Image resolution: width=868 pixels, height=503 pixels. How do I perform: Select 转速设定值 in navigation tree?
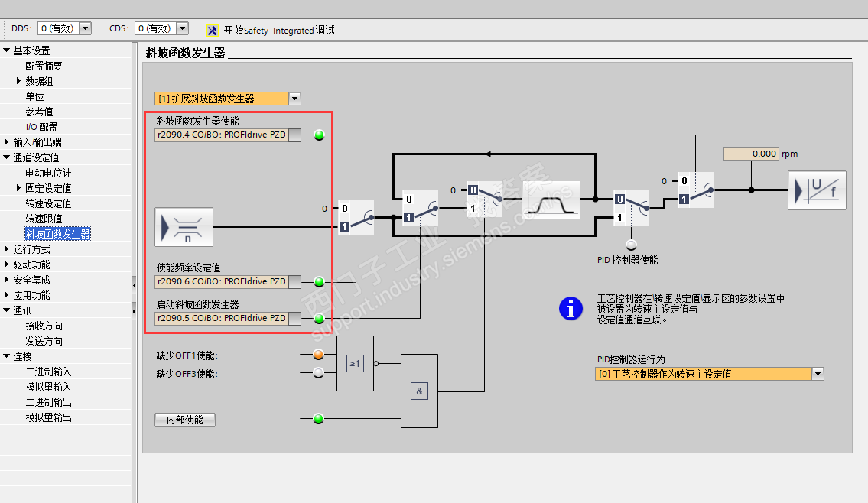[x=48, y=203]
